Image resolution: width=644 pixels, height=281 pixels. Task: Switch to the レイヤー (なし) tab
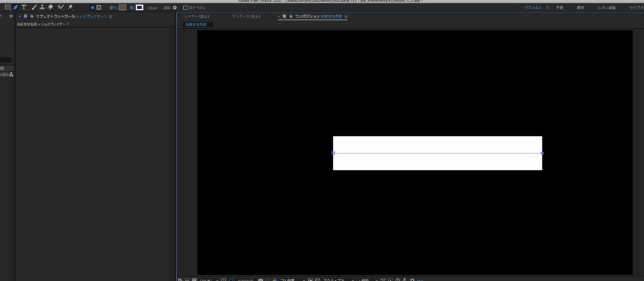tap(197, 16)
